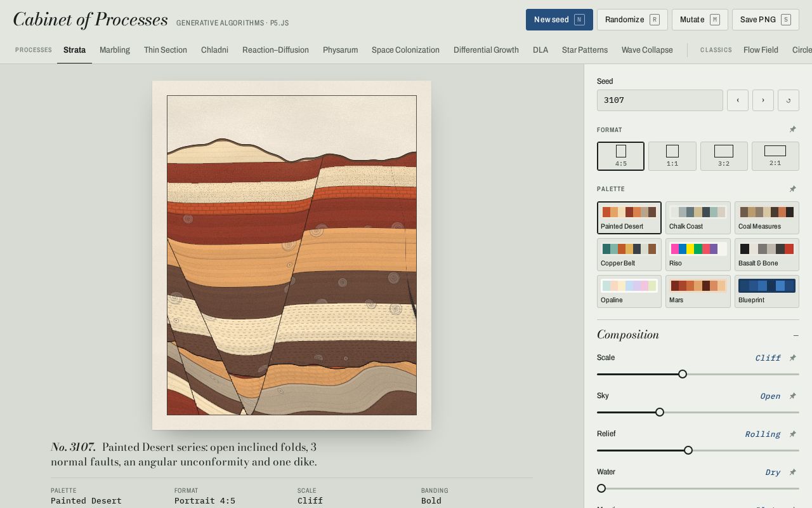This screenshot has height=508, width=812.
Task: Pin the Sky parameter
Action: (792, 396)
